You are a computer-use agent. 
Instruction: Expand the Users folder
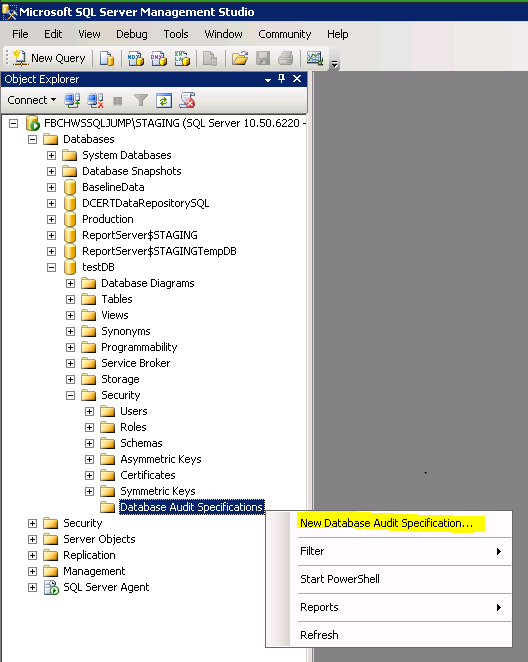click(89, 412)
